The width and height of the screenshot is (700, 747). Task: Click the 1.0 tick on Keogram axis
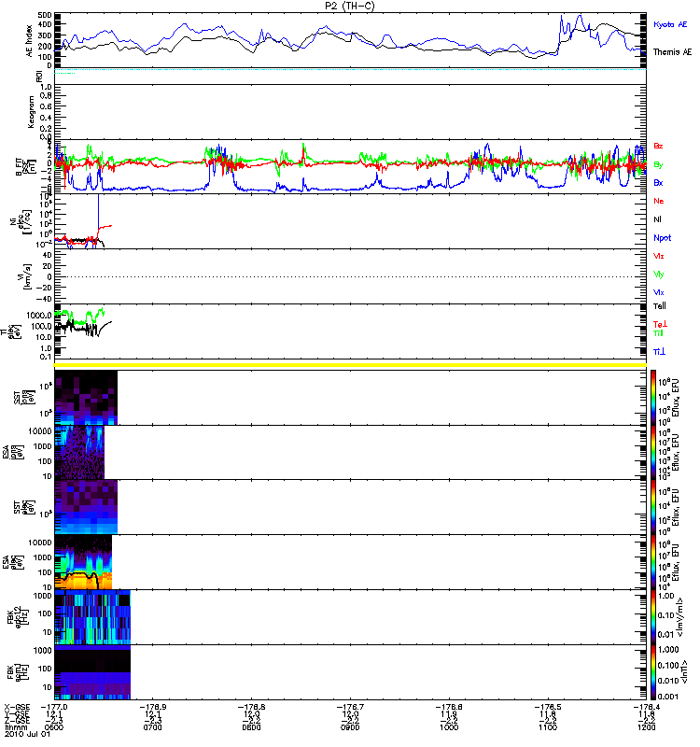(46, 87)
